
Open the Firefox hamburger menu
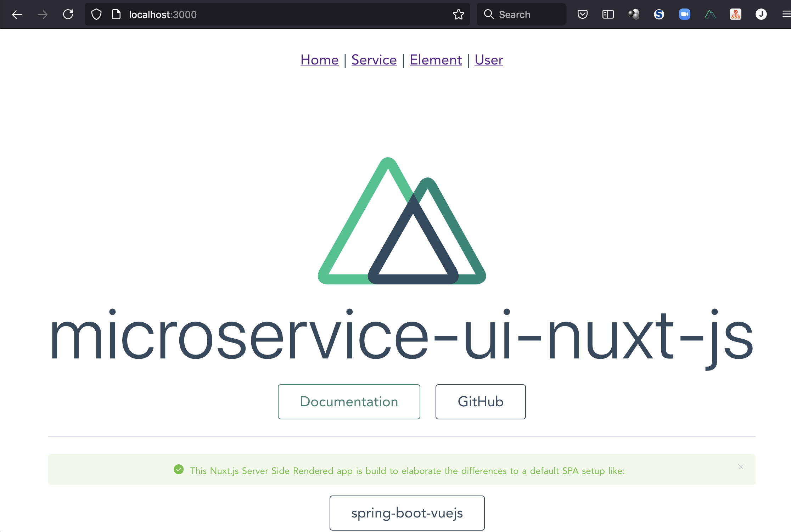coord(786,15)
